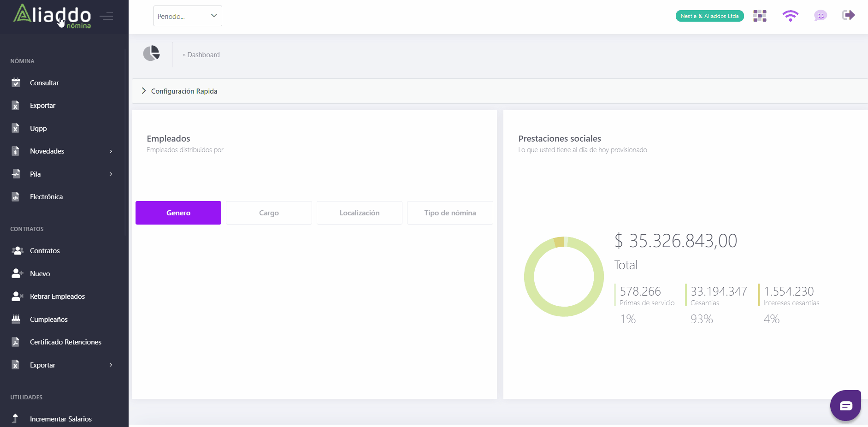868x427 pixels.
Task: Expand the Pila submenu arrow
Action: tap(111, 174)
